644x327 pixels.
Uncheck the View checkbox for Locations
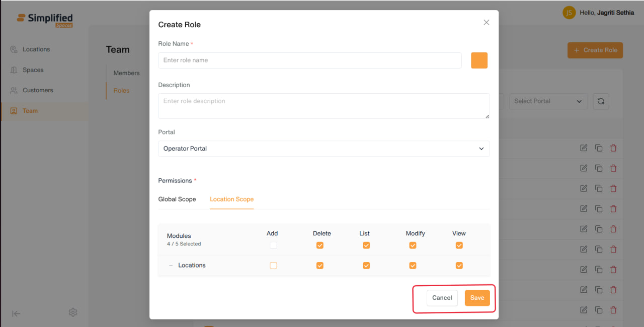click(x=459, y=266)
